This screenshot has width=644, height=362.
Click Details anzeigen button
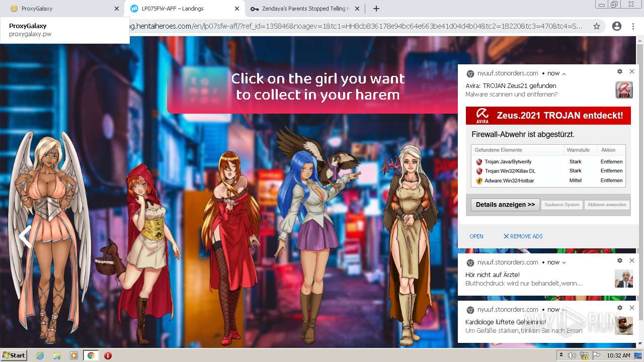point(505,205)
